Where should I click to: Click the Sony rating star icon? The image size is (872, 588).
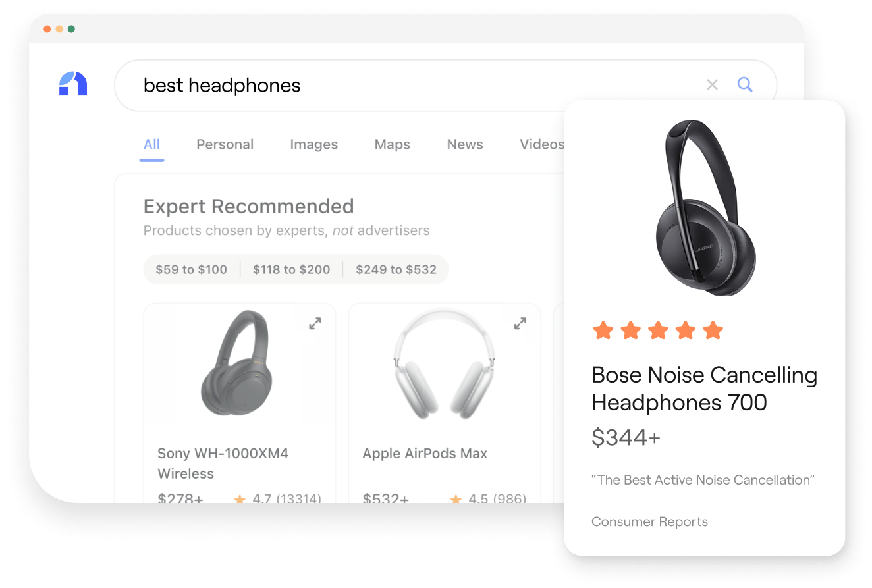(240, 499)
